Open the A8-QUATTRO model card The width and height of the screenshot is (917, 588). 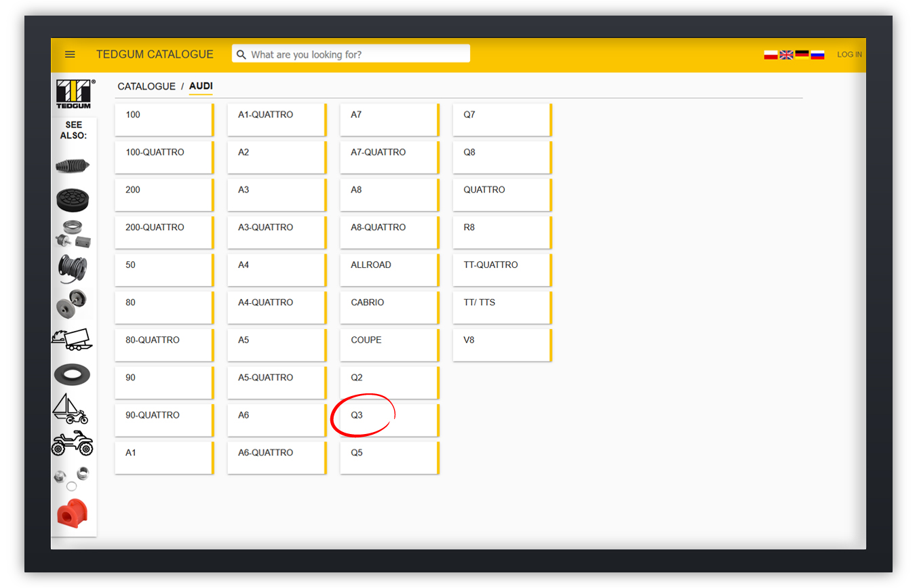click(389, 233)
